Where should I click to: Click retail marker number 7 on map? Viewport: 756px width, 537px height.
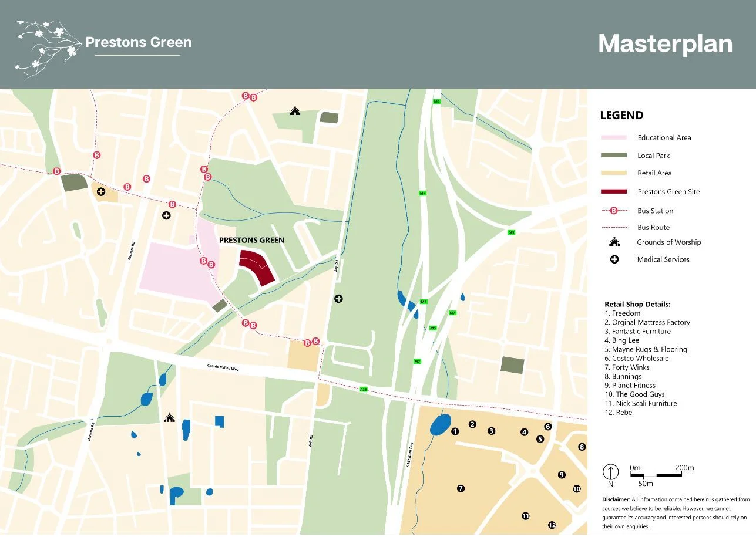[461, 488]
